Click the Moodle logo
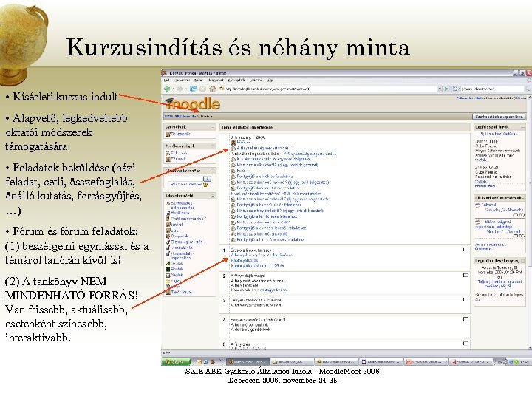Viewport: 532px width, 399px height. click(x=193, y=104)
